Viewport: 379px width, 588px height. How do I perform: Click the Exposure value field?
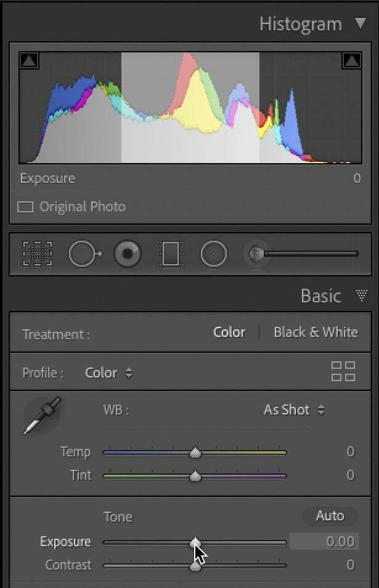(324, 541)
